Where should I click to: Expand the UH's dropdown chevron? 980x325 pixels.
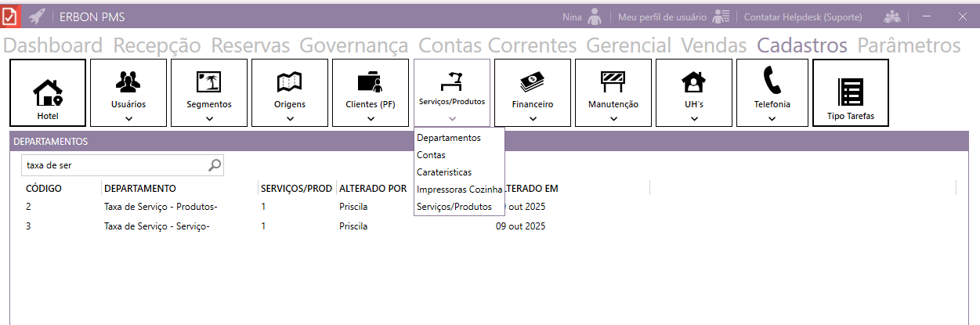point(693,119)
